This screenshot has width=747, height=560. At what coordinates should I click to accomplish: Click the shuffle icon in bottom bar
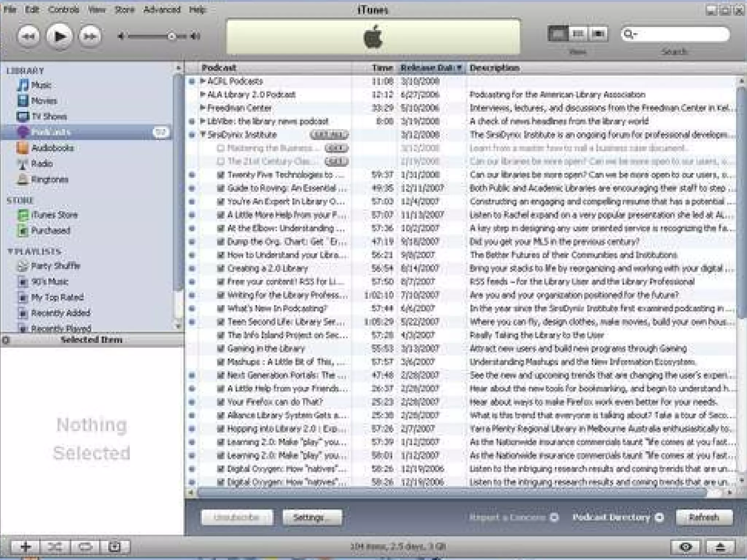(x=55, y=547)
